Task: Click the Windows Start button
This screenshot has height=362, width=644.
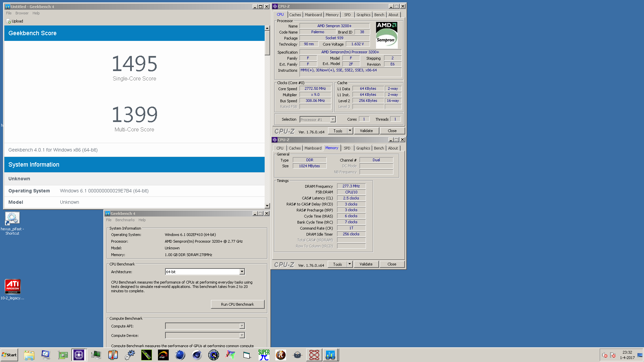Action: click(x=9, y=355)
